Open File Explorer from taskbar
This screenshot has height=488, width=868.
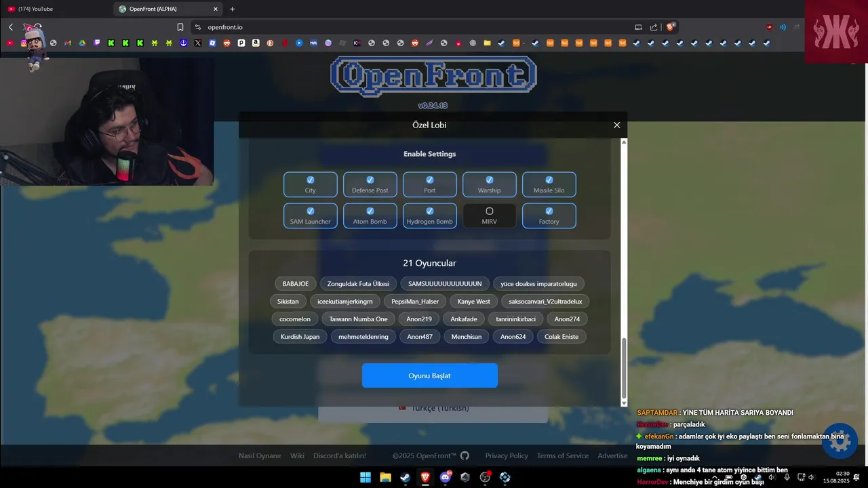coord(385,477)
